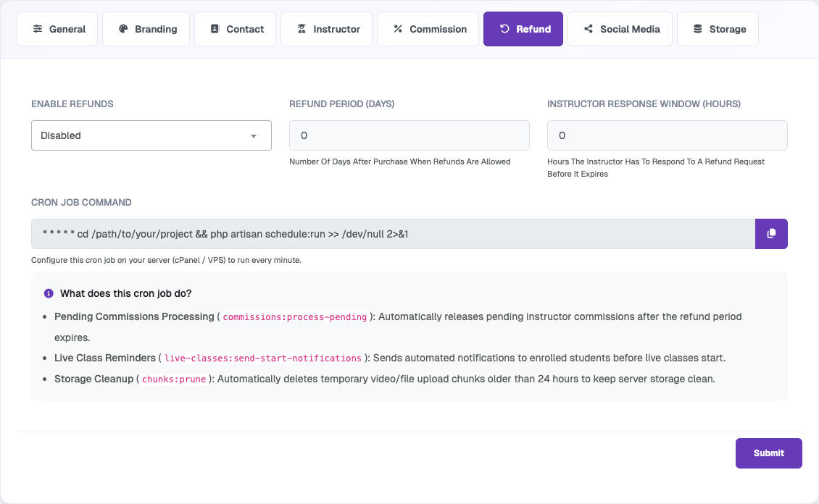Click the percent icon on Commission tab

pyautogui.click(x=398, y=29)
